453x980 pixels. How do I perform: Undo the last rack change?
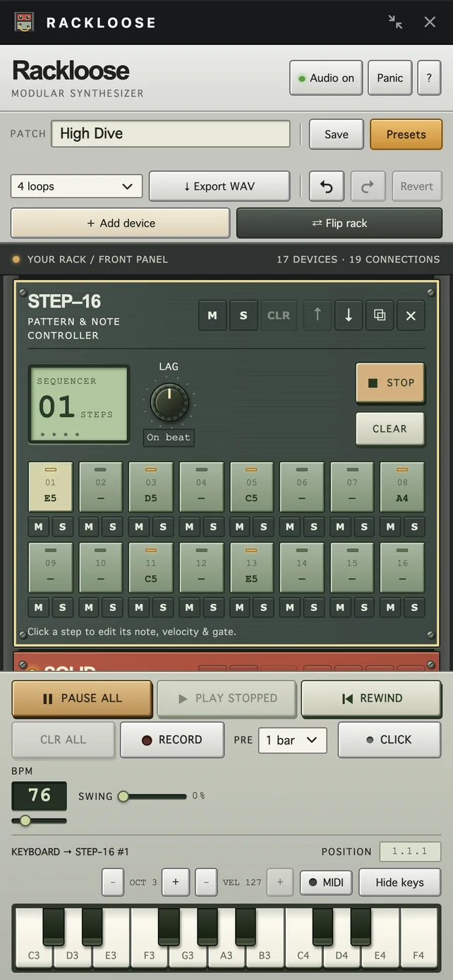(326, 186)
